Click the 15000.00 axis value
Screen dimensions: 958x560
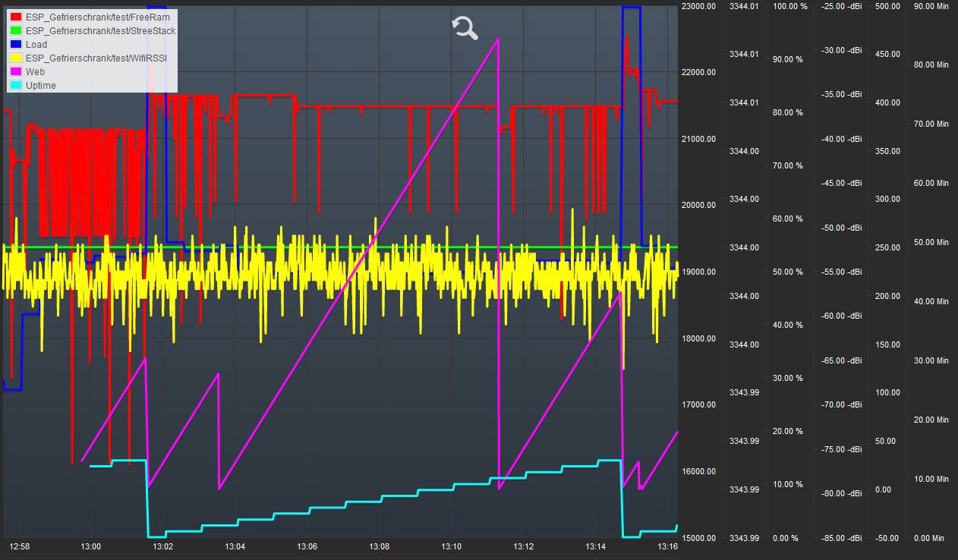coord(699,538)
